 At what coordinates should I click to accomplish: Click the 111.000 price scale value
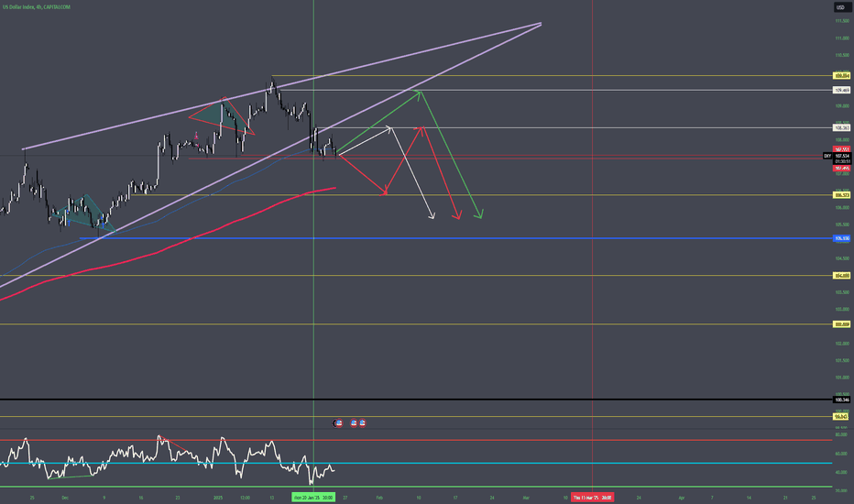point(842,38)
